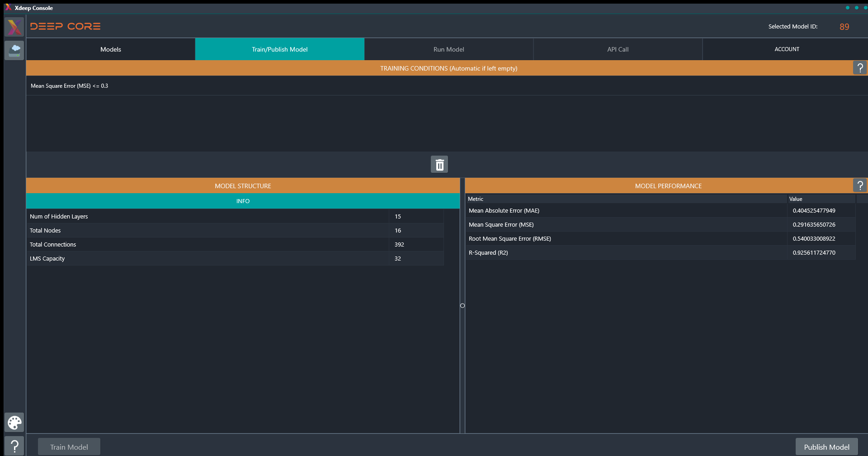The image size is (868, 456).
Task: Click the Xdeep X logo sidebar icon
Action: (x=14, y=27)
